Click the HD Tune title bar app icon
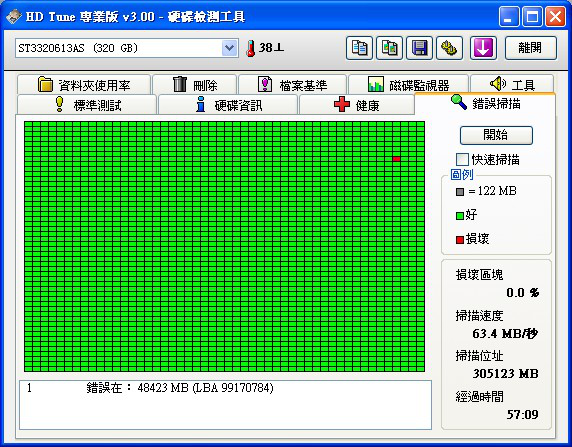Screen dimensions: 572x447 click(x=13, y=16)
